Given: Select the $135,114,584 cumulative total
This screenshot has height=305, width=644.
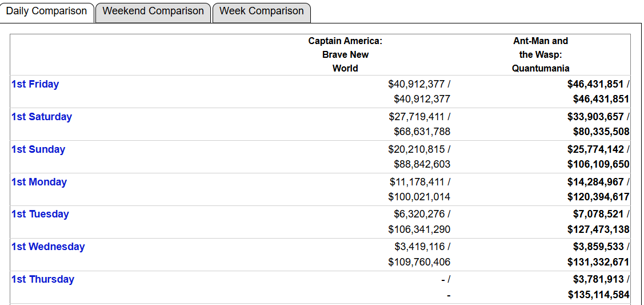Looking at the screenshot, I should tap(598, 294).
